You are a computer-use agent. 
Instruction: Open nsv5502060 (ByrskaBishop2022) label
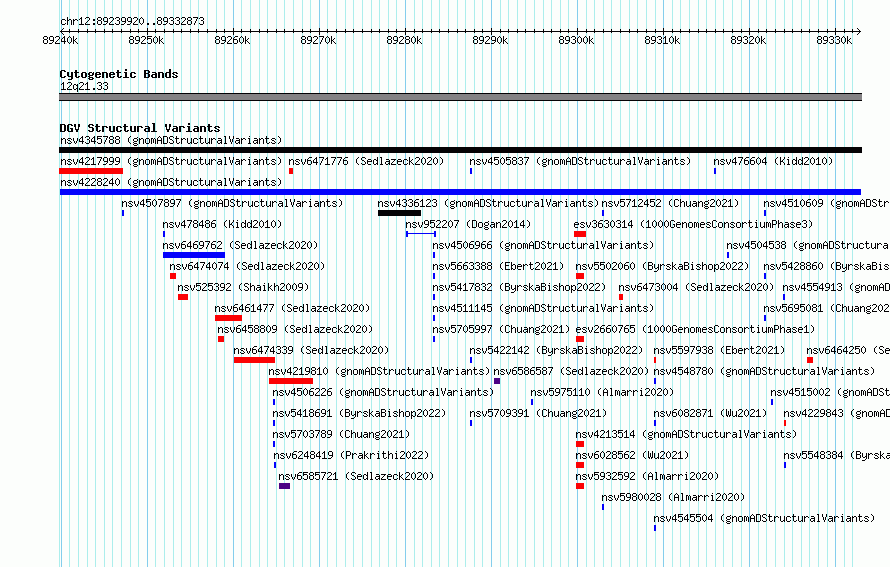[x=662, y=266]
